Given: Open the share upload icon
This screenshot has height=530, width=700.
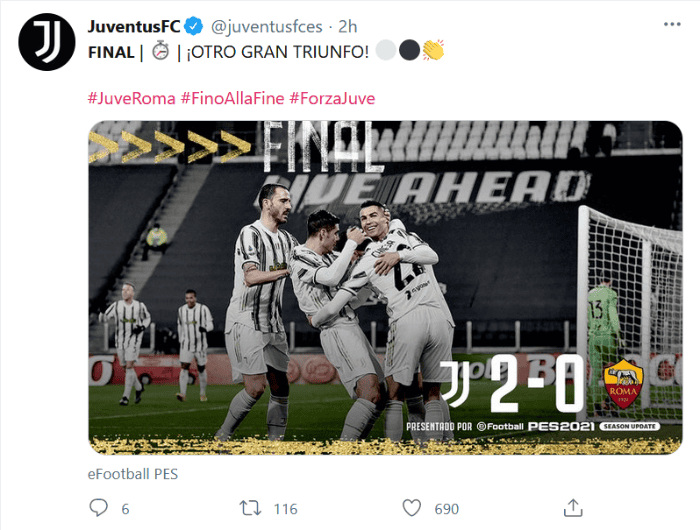Looking at the screenshot, I should [x=573, y=508].
